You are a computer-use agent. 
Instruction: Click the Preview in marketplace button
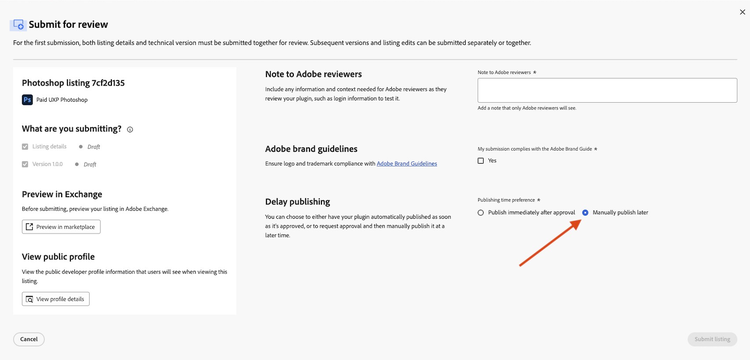pos(61,227)
